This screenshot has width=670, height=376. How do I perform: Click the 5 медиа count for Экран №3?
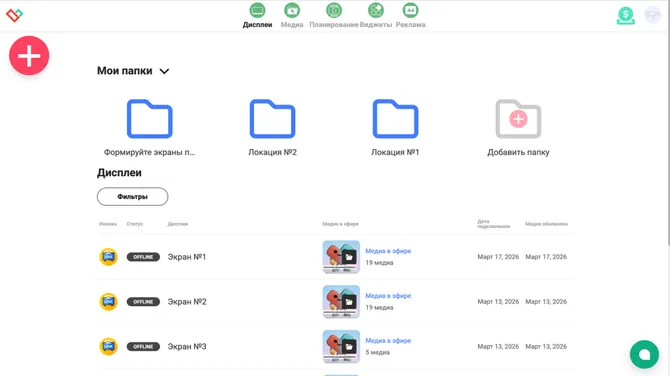tap(377, 352)
